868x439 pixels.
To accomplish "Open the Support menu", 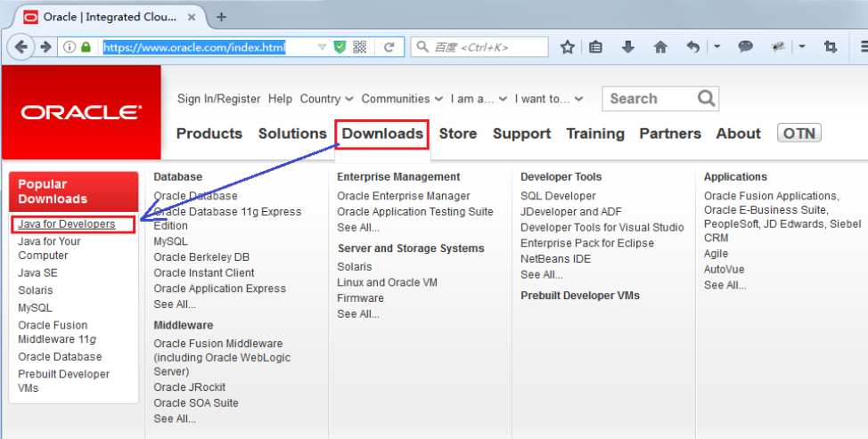I will pos(522,134).
